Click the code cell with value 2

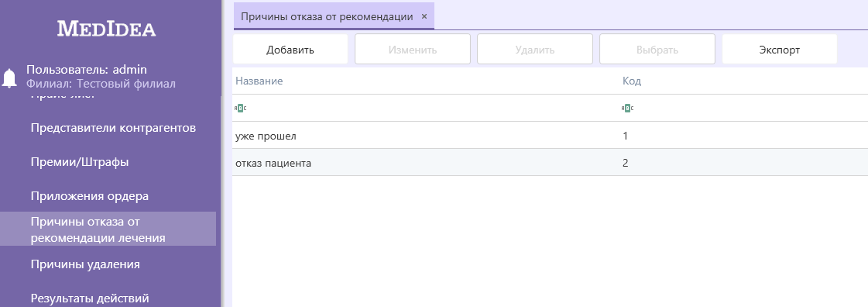coord(626,162)
